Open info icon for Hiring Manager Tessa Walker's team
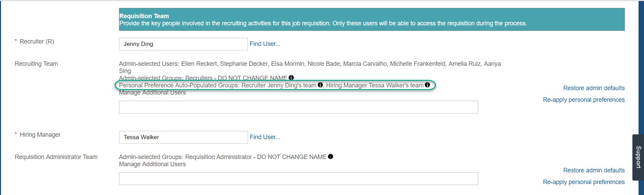The width and height of the screenshot is (644, 195). point(427,85)
